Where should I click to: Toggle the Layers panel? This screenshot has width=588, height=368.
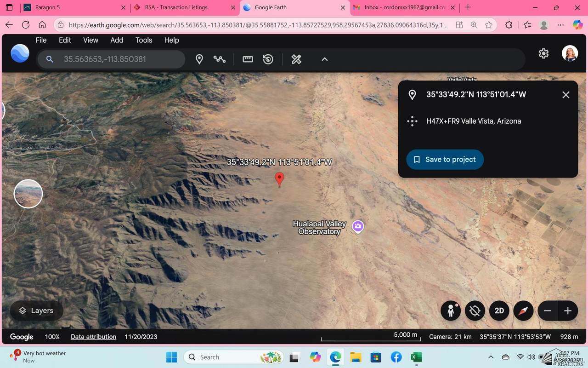click(36, 310)
